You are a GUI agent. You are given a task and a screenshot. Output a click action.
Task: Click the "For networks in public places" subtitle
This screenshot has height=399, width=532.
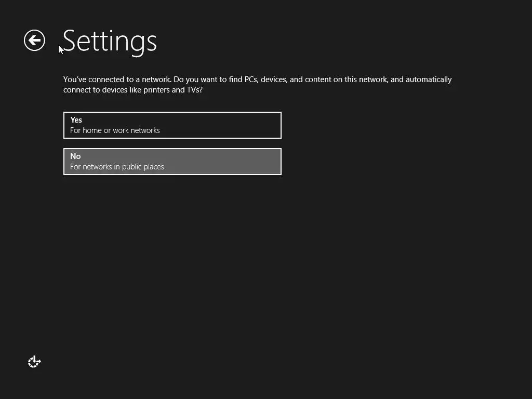pyautogui.click(x=117, y=167)
